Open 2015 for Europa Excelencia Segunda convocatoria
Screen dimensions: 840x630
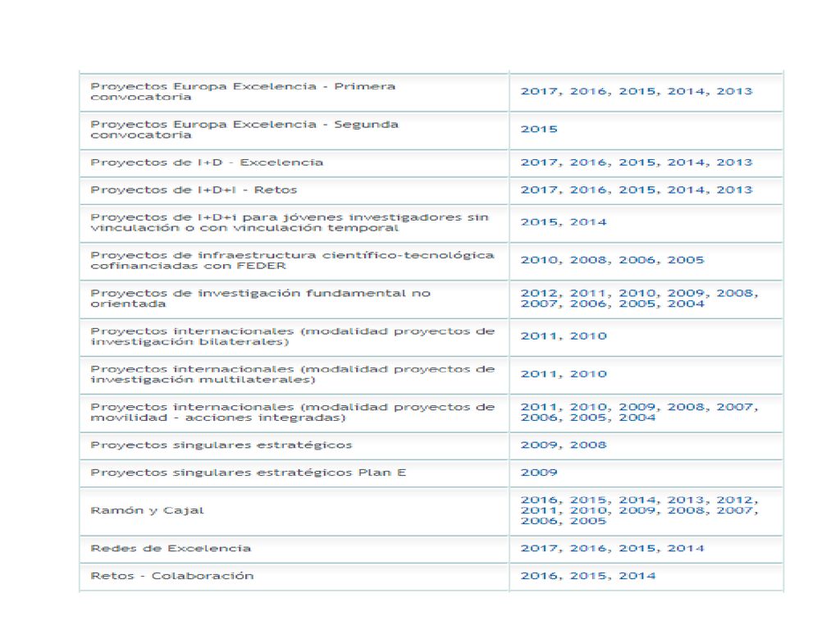click(x=539, y=130)
